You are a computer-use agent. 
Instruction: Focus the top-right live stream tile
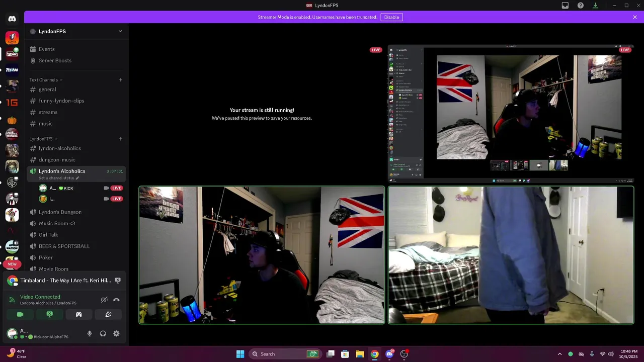pos(511,114)
